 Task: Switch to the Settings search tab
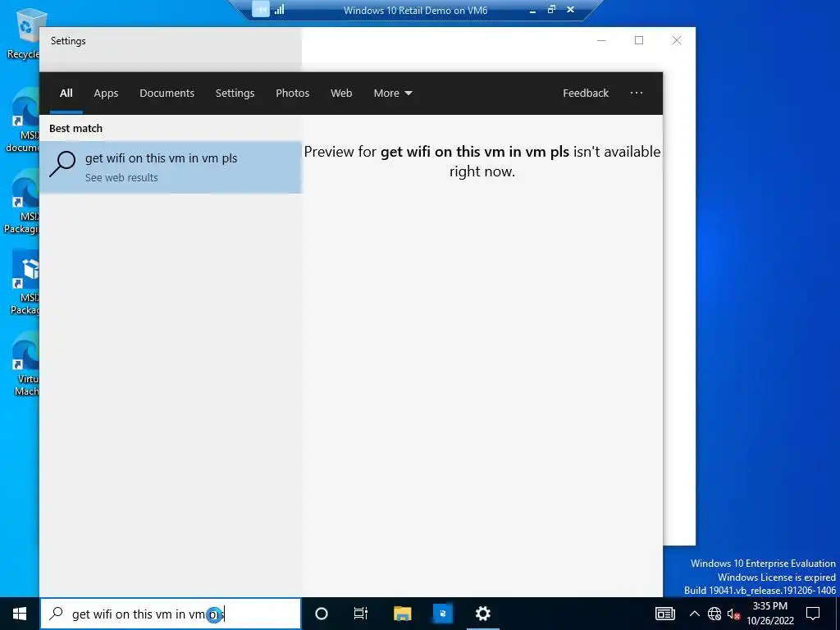click(x=235, y=94)
